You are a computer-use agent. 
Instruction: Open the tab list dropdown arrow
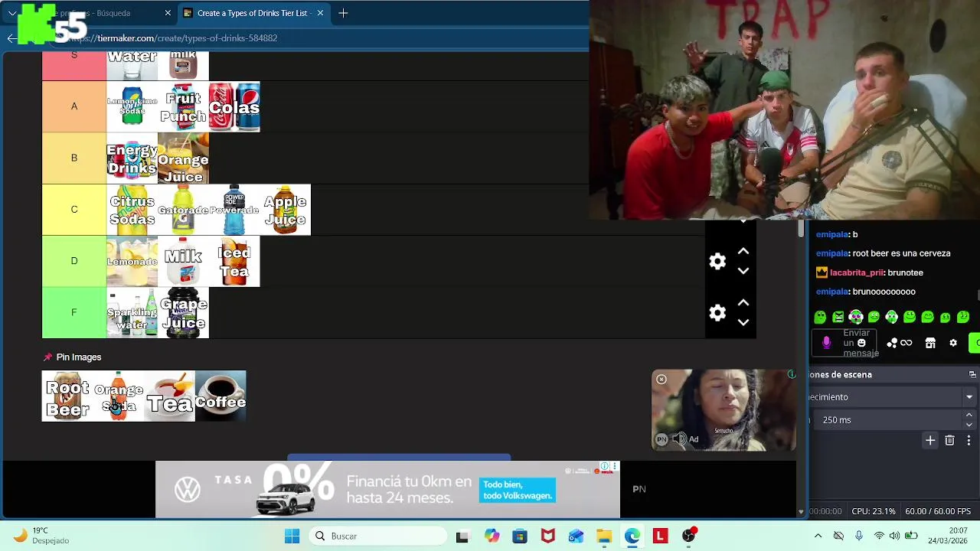[x=12, y=13]
